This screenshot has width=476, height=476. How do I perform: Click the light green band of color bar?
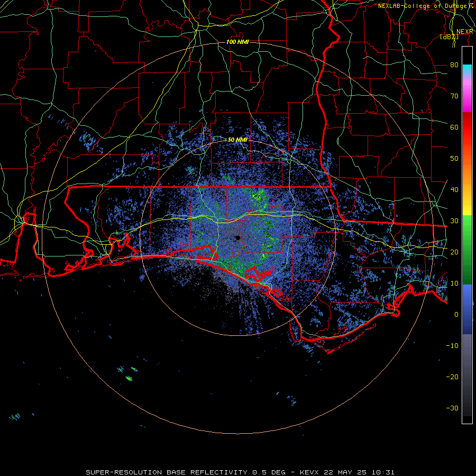(467, 231)
